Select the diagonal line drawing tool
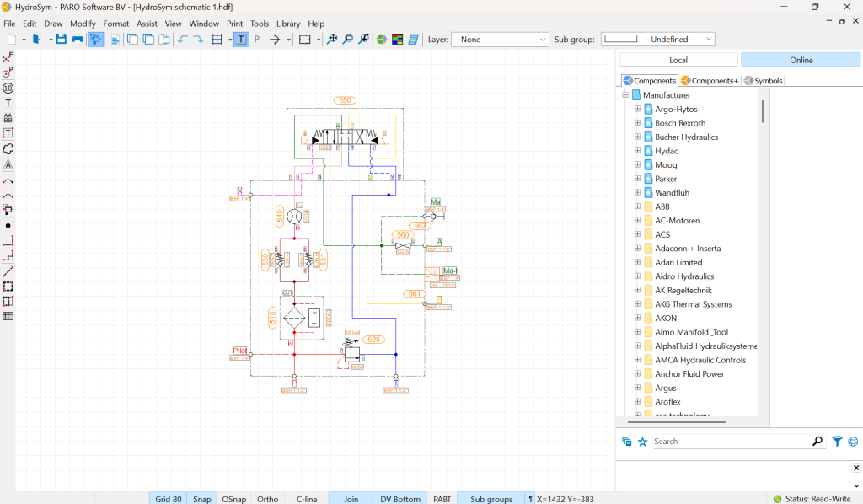 click(x=8, y=271)
